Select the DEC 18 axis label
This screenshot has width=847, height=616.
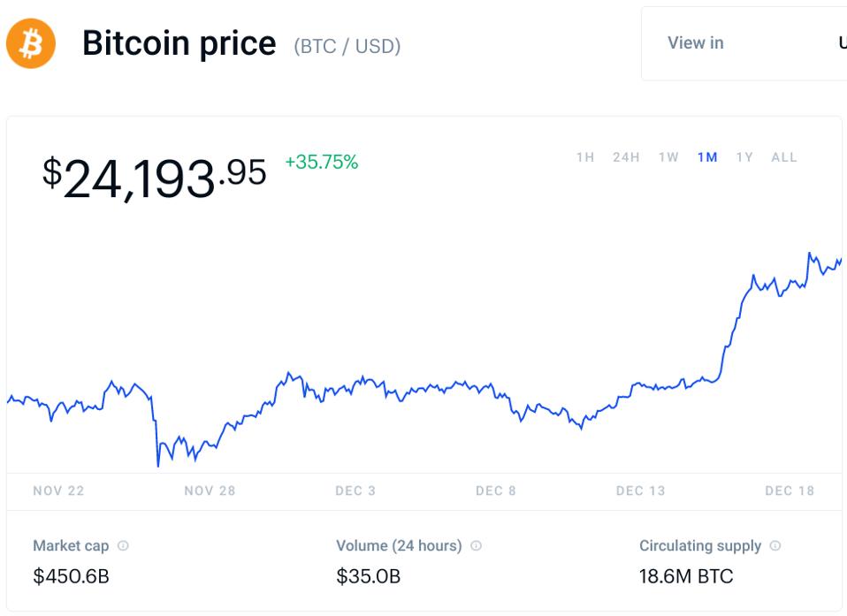tap(790, 491)
